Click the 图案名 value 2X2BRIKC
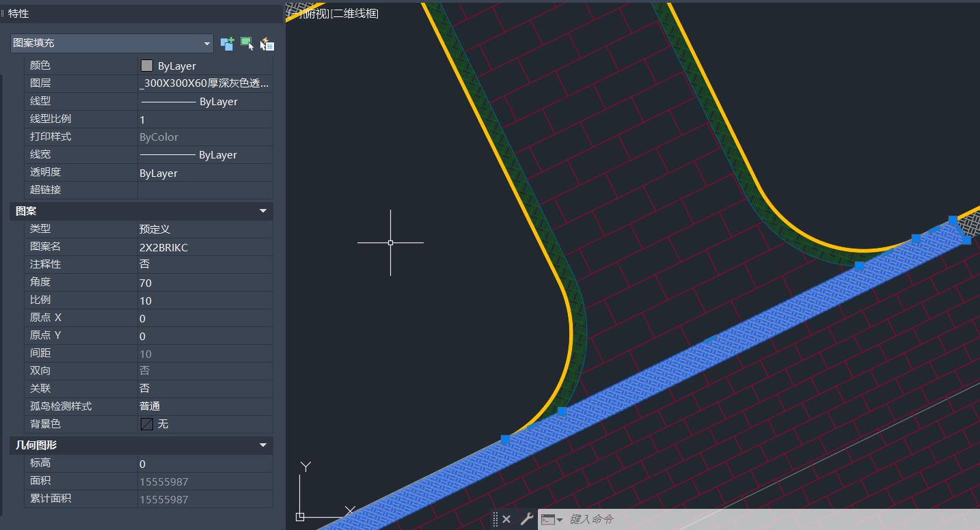 [x=205, y=247]
